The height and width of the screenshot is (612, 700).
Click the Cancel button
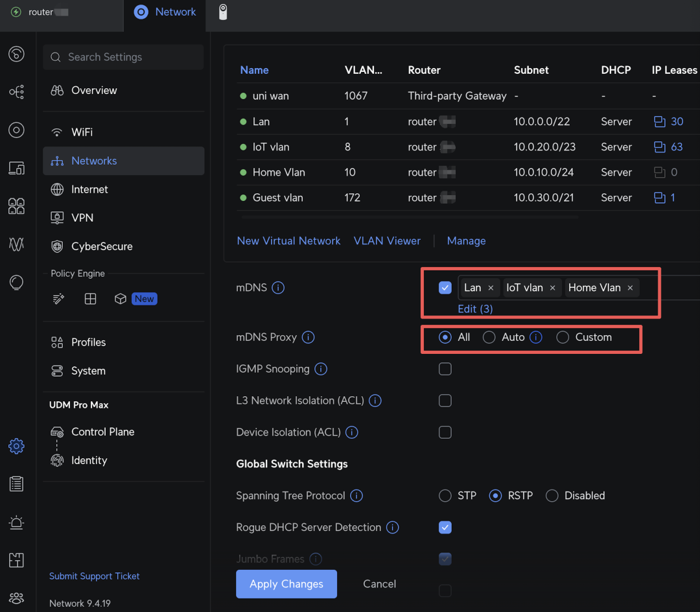point(379,584)
